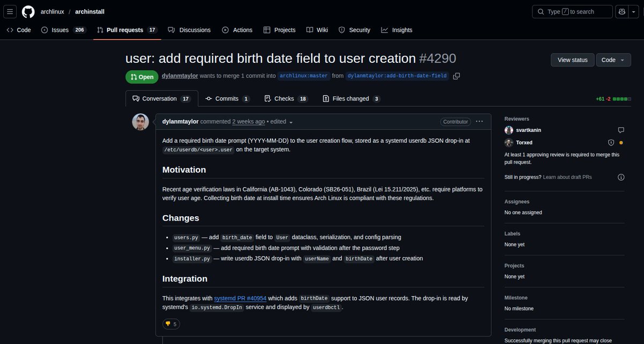Screen dimensions: 644x344
Task: Click user_menu.py code label
Action: (x=192, y=248)
